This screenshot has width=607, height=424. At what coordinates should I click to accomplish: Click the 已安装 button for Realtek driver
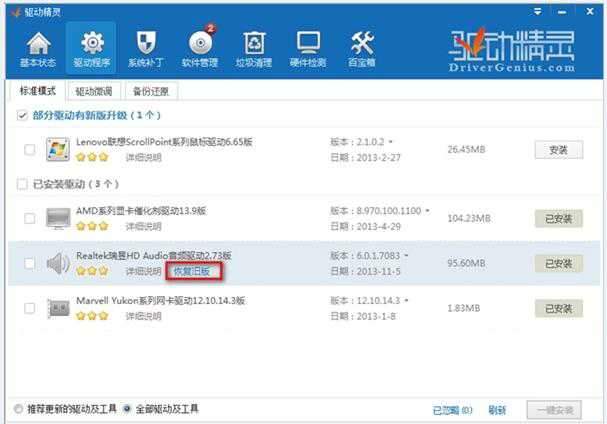[559, 264]
